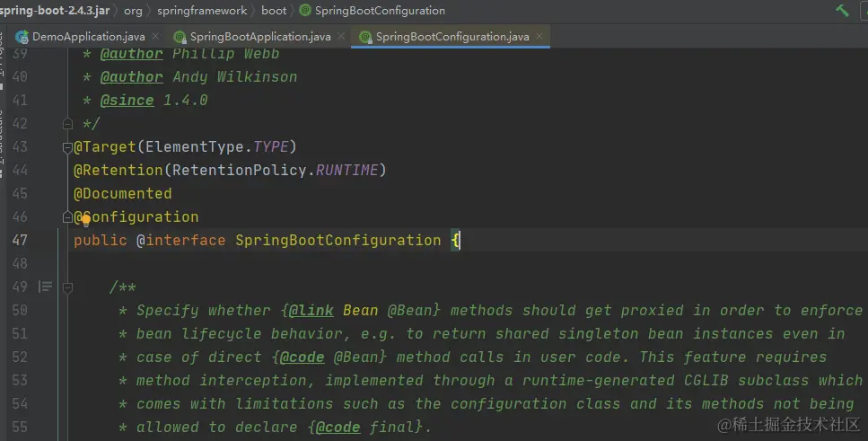Toggle rendered doc view icon at line 49
Image resolution: width=868 pixels, height=441 pixels.
tap(45, 287)
